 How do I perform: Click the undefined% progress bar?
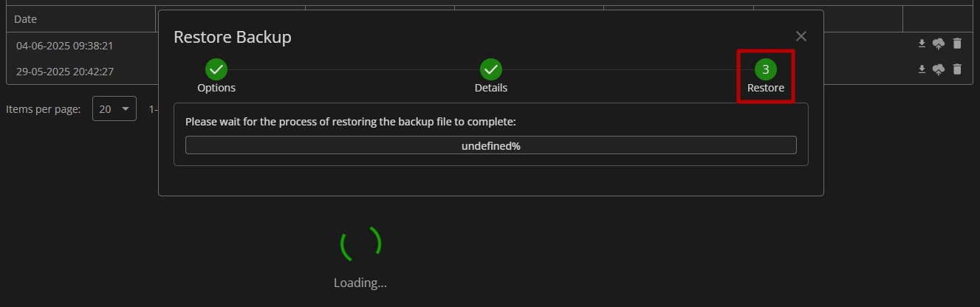[491, 145]
